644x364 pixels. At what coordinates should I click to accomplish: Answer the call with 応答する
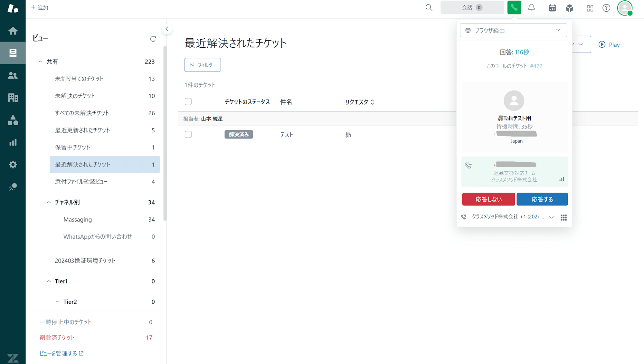[542, 199]
